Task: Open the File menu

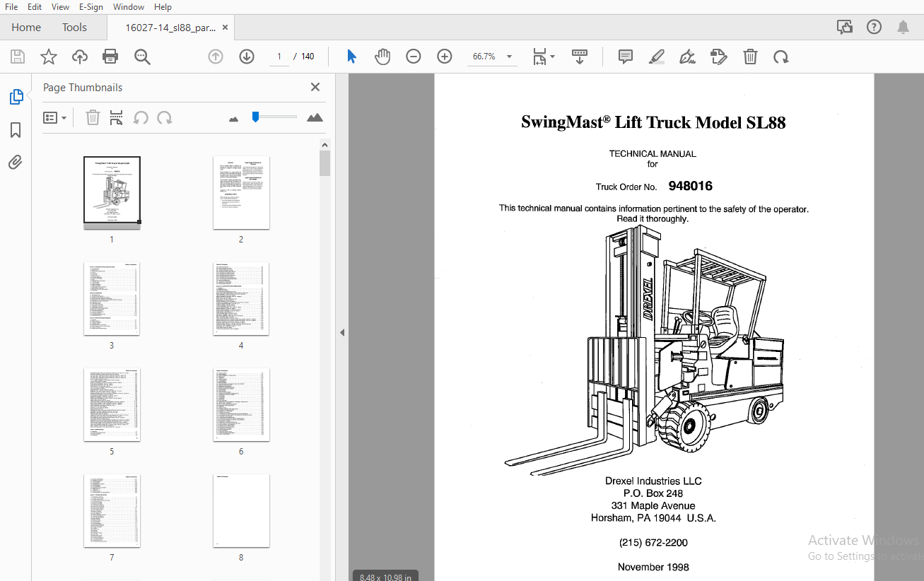Action: tap(11, 6)
